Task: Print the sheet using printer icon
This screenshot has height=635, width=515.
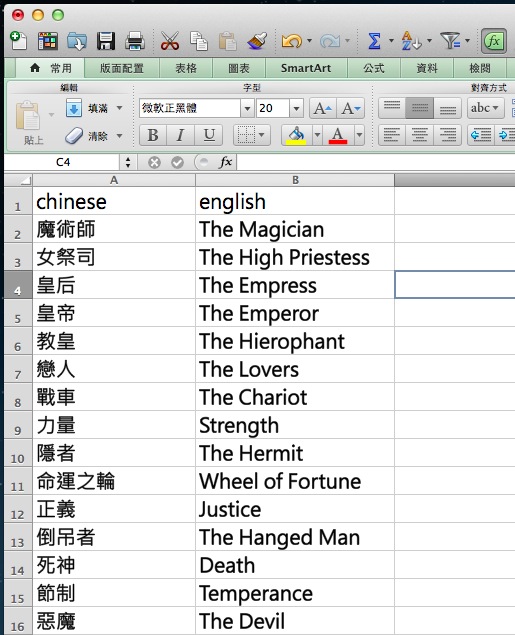Action: coord(135,41)
